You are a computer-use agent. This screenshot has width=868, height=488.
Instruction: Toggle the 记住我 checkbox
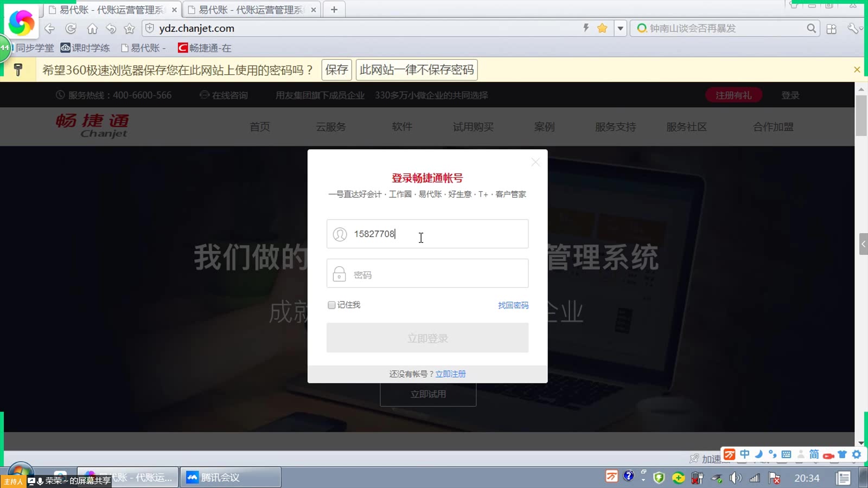click(x=331, y=305)
